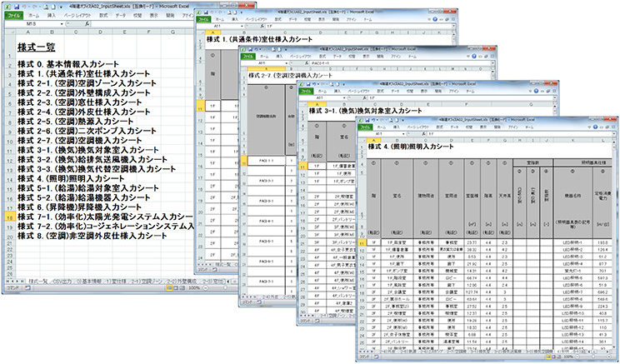Image resolution: width=620 pixels, height=364 pixels.
Task: Click link 様式 0. 基本情報入力シート
Action: pyautogui.click(x=68, y=64)
